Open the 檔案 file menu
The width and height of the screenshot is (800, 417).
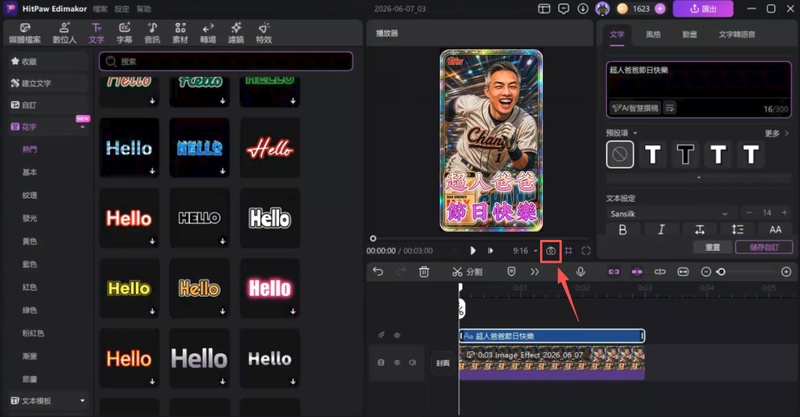pos(101,9)
